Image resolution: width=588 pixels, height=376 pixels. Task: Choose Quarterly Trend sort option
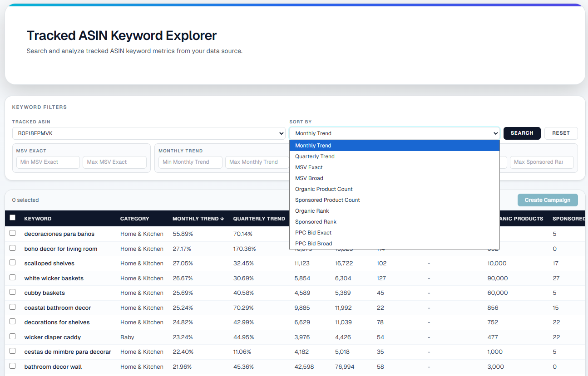315,156
